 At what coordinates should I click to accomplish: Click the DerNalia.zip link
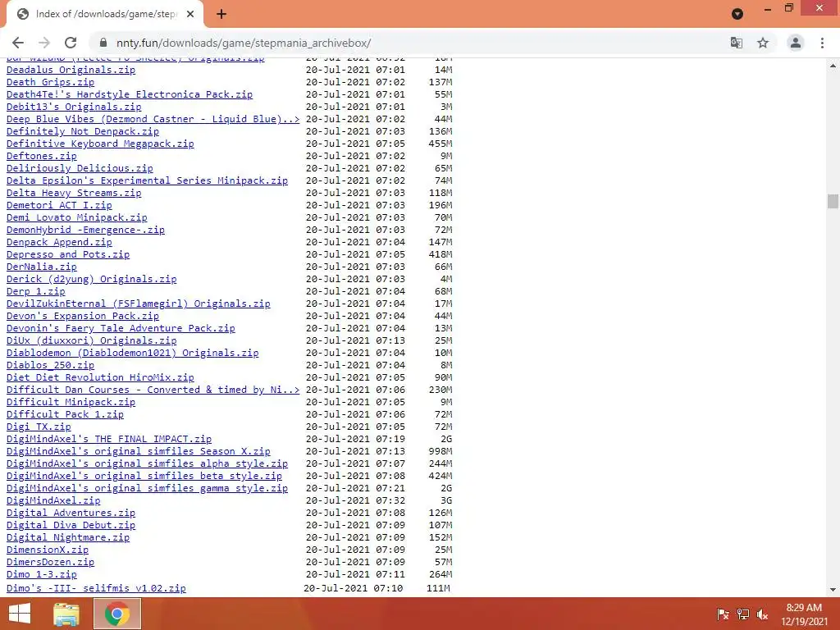click(42, 267)
